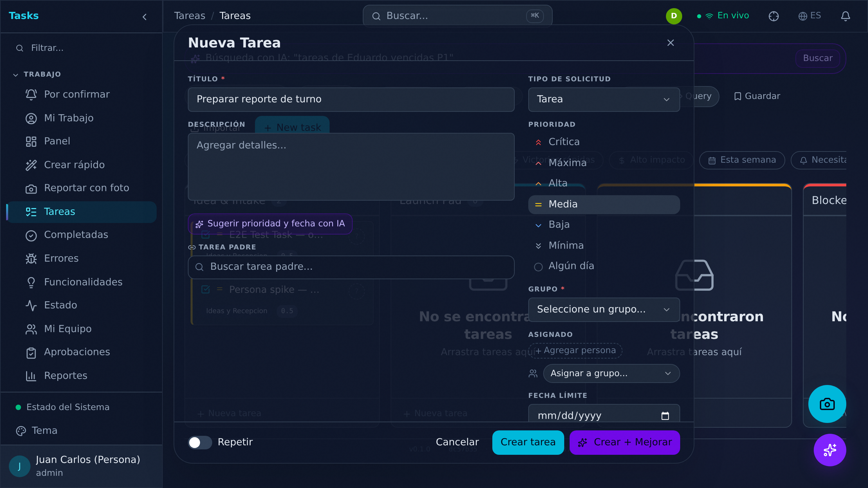The width and height of the screenshot is (868, 488).
Task: Click the Completadas check-circle icon
Action: 31,235
